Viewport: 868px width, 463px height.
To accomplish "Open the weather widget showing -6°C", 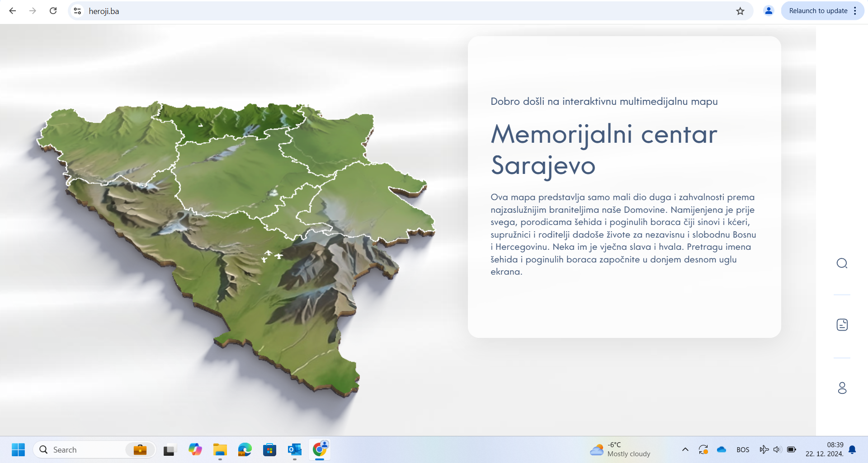I will [x=620, y=449].
